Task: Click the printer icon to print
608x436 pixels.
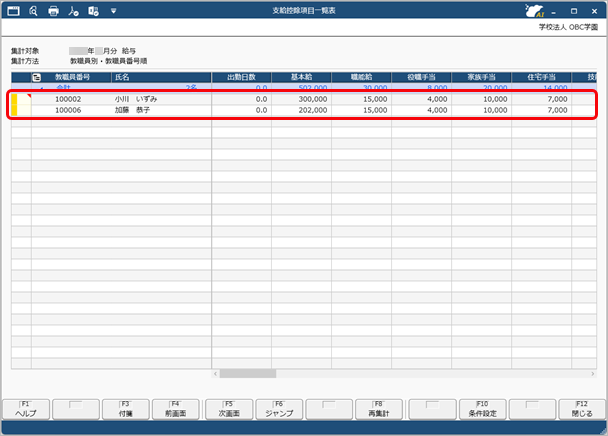Action: [x=54, y=11]
